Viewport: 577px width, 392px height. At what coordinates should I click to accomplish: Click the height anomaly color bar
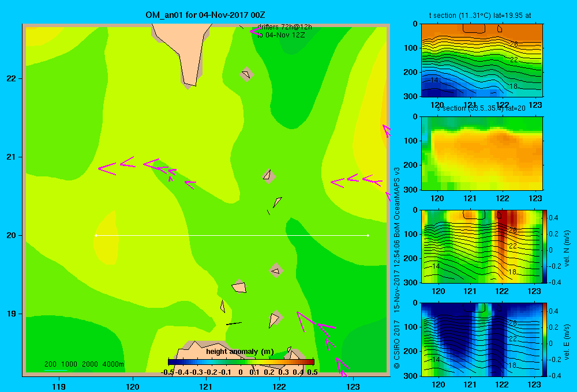coord(241,362)
